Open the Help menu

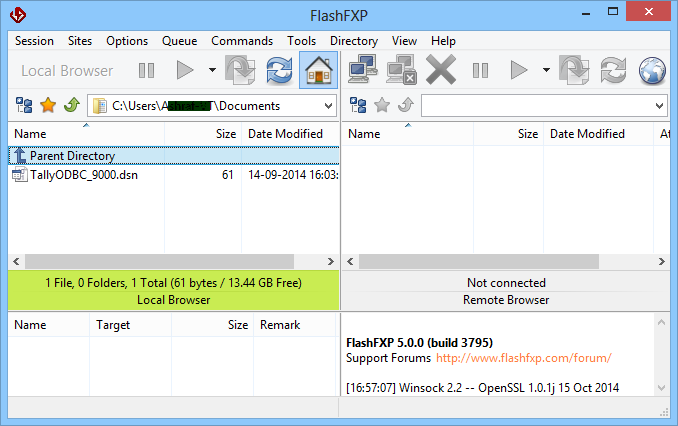pos(443,41)
